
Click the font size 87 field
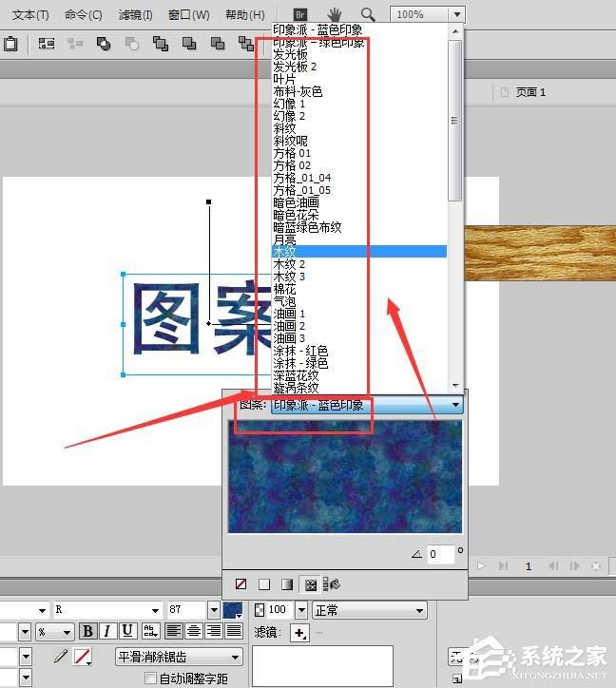[186, 610]
